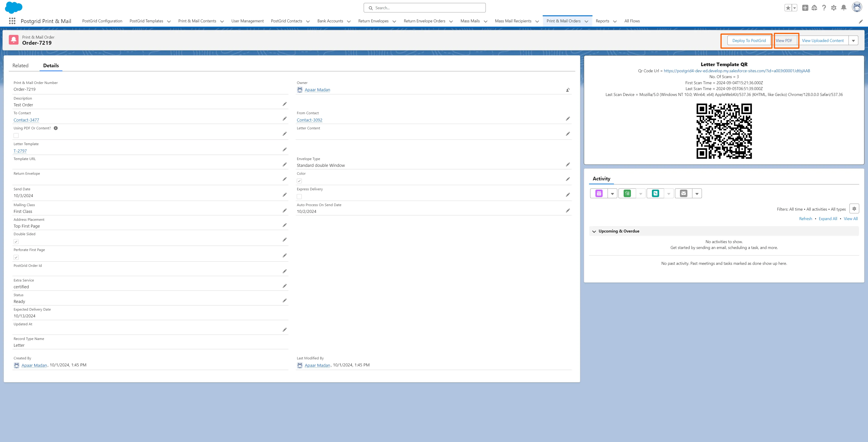Screen dimensions: 868x442
Task: Click the Log a Call icon
Action: (655, 193)
